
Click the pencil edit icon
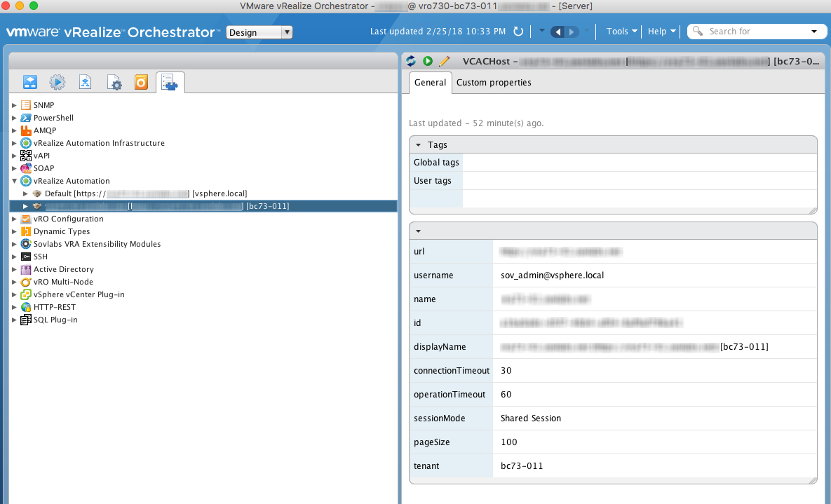pyautogui.click(x=444, y=61)
